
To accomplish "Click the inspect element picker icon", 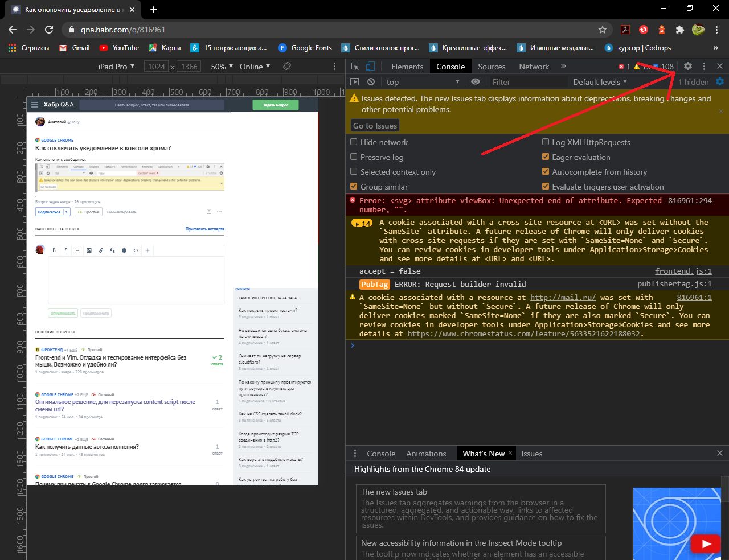I will 355,67.
